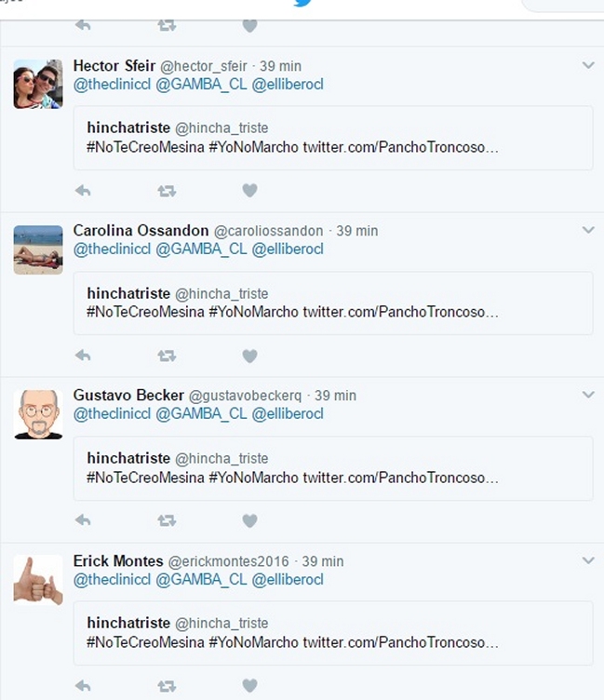Retweet Gustavo Becker's tweet
The width and height of the screenshot is (604, 700).
pos(167,520)
